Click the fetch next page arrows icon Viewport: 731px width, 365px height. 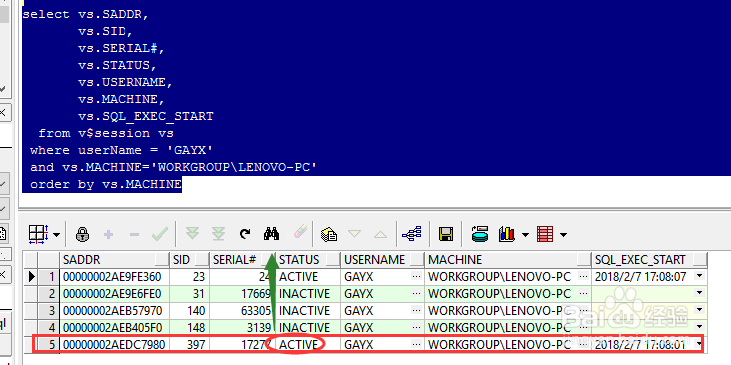coord(192,234)
